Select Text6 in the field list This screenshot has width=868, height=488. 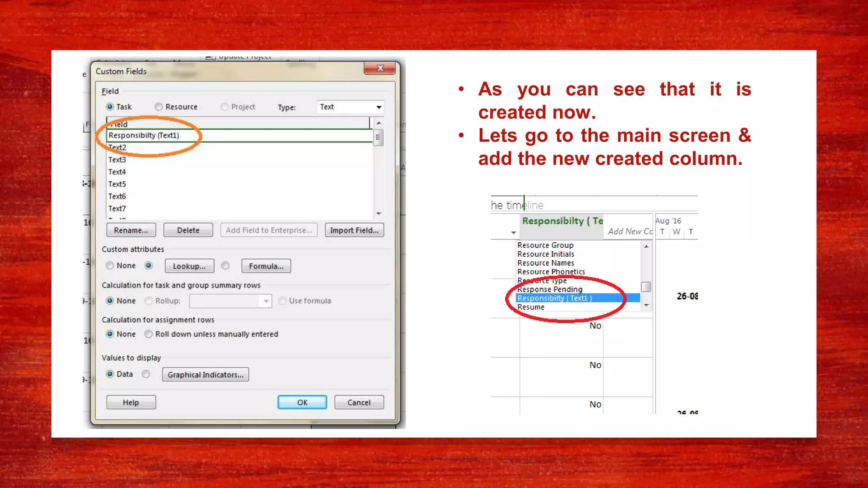pos(239,197)
